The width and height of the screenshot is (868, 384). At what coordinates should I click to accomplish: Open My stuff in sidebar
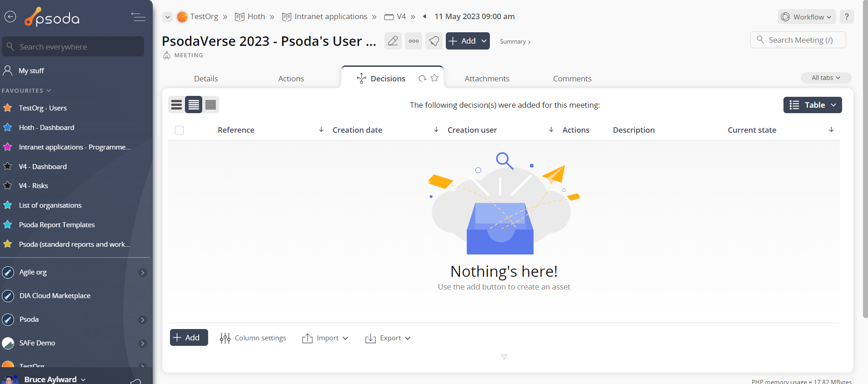click(31, 71)
